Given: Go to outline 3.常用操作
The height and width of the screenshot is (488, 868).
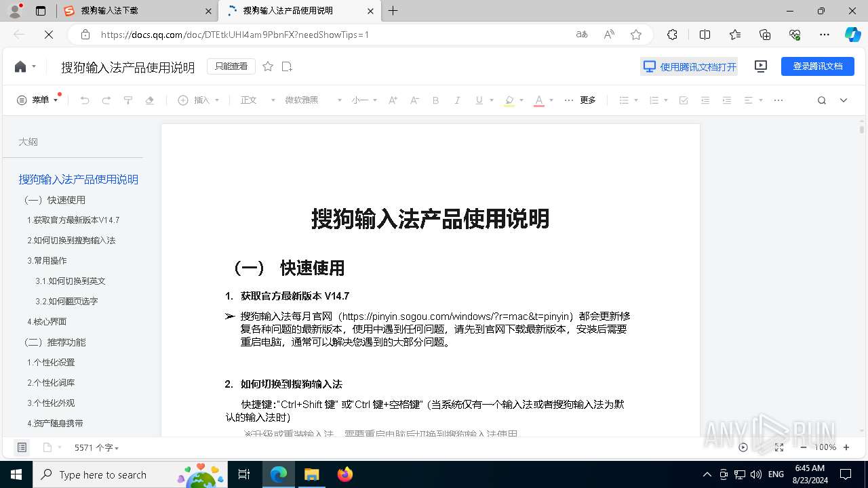Looking at the screenshot, I should coord(47,261).
